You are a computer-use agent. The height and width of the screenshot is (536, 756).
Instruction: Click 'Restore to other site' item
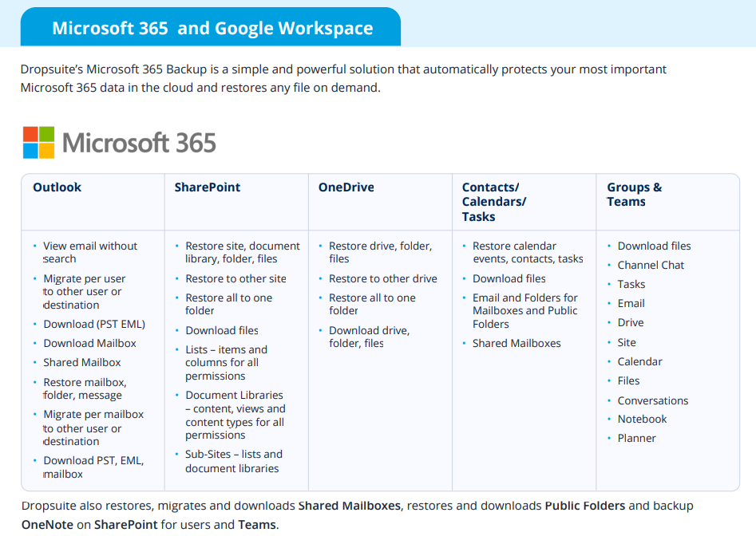point(236,279)
